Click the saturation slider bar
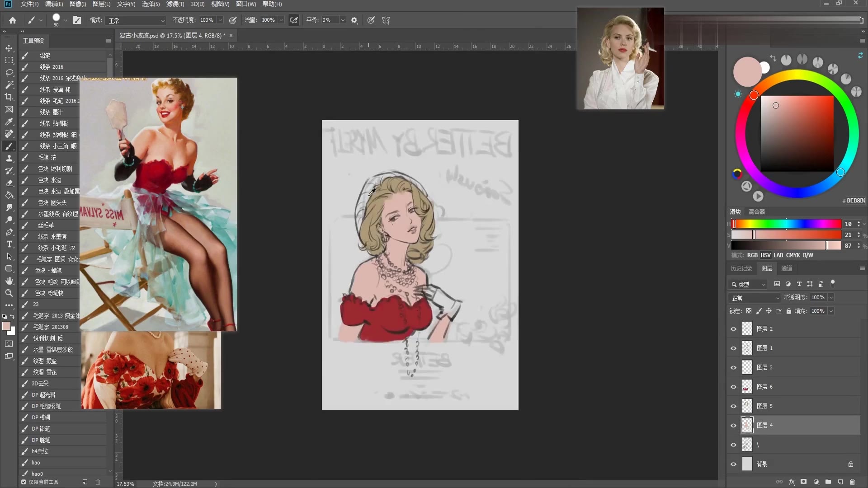 point(786,235)
